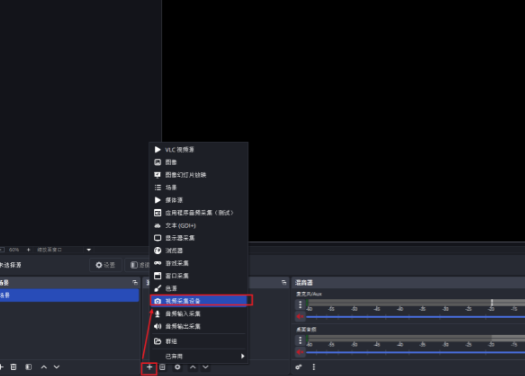Pop out the Sources dock panel
The width and height of the screenshot is (525, 376).
(x=284, y=283)
